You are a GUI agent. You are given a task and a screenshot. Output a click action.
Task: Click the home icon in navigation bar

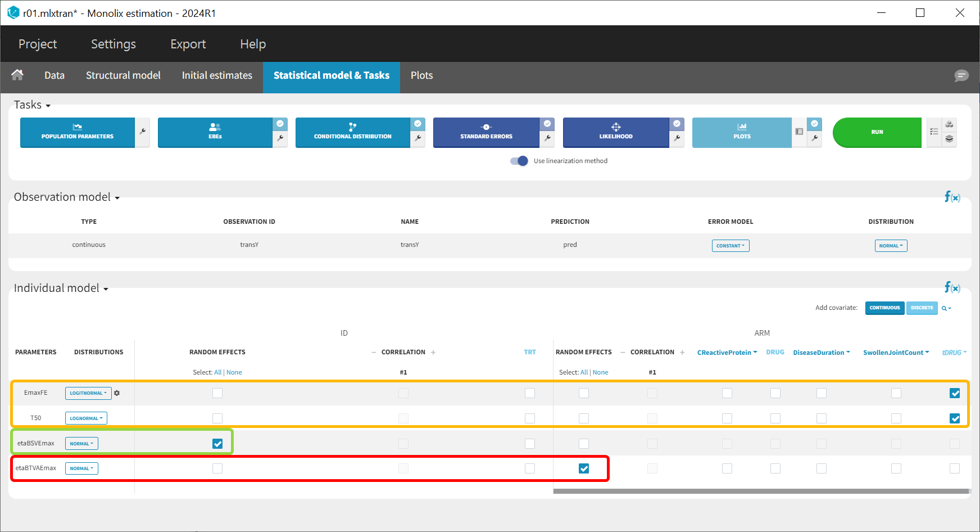(x=17, y=75)
